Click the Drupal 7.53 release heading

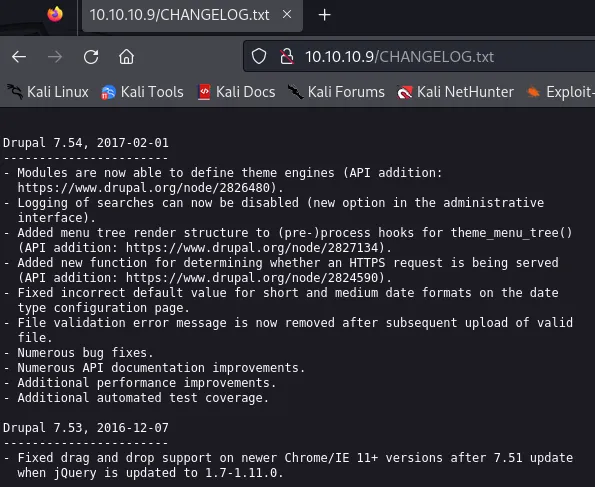pos(86,428)
